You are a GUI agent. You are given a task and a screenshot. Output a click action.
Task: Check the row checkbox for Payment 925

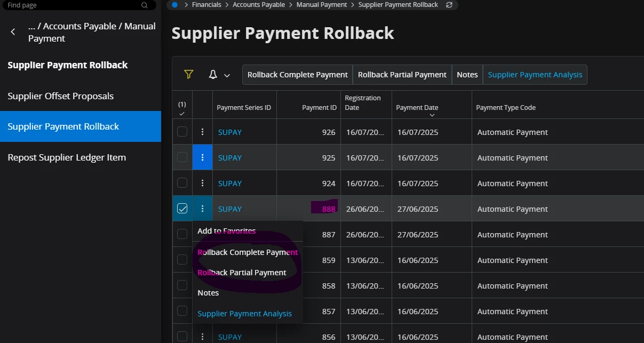click(182, 157)
